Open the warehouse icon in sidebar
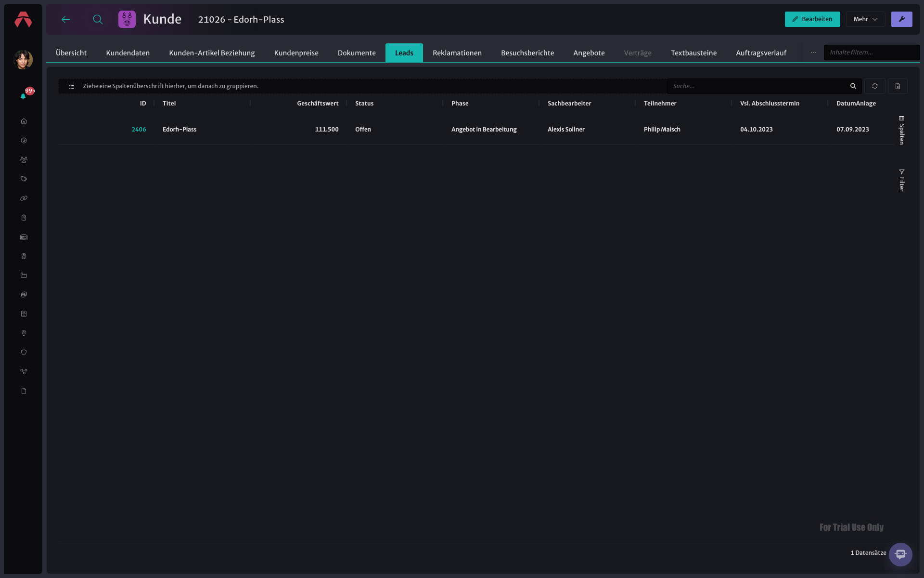 pos(24,237)
